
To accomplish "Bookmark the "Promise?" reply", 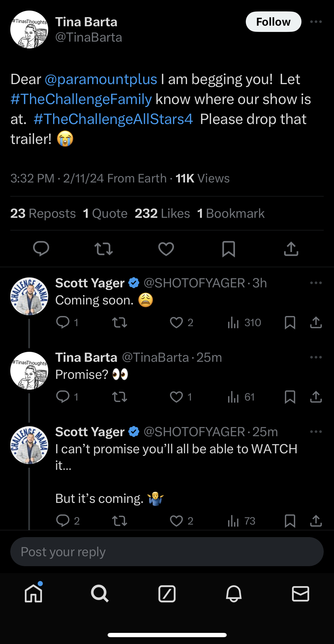I will [290, 397].
